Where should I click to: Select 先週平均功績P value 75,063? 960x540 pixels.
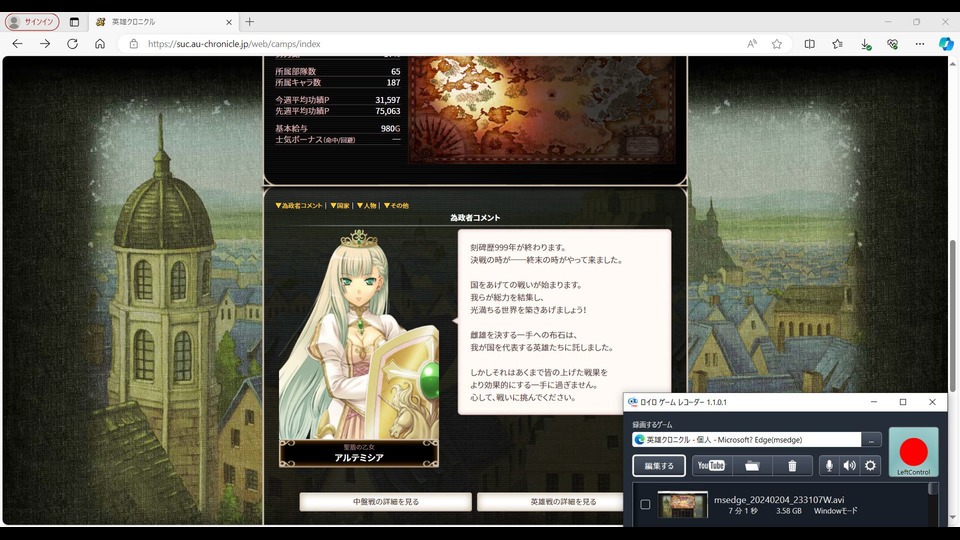pos(388,111)
